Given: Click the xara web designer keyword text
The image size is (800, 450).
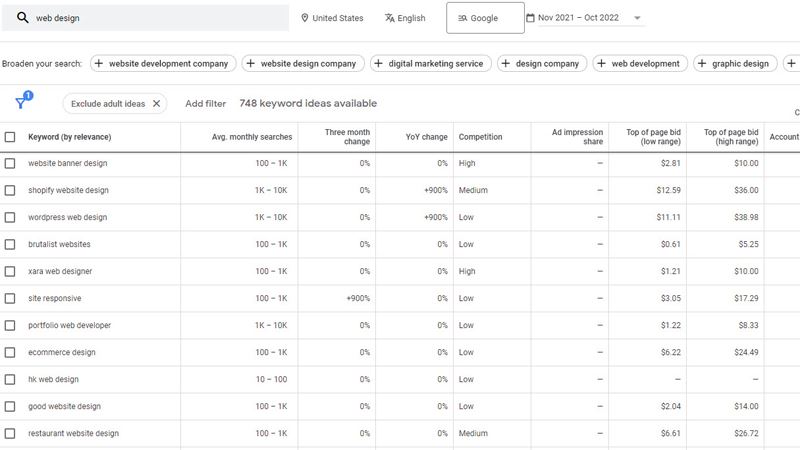Looking at the screenshot, I should [x=60, y=271].
